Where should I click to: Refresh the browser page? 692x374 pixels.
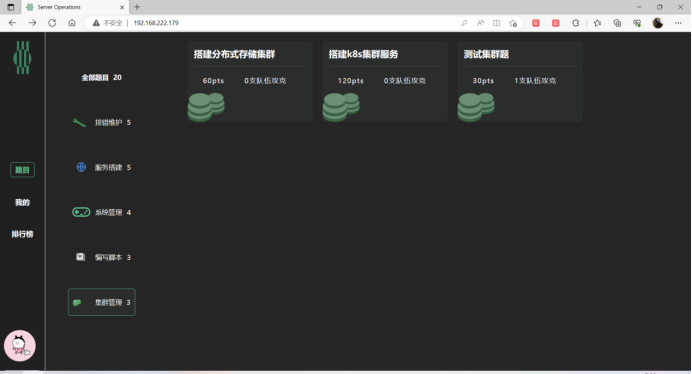(x=52, y=23)
